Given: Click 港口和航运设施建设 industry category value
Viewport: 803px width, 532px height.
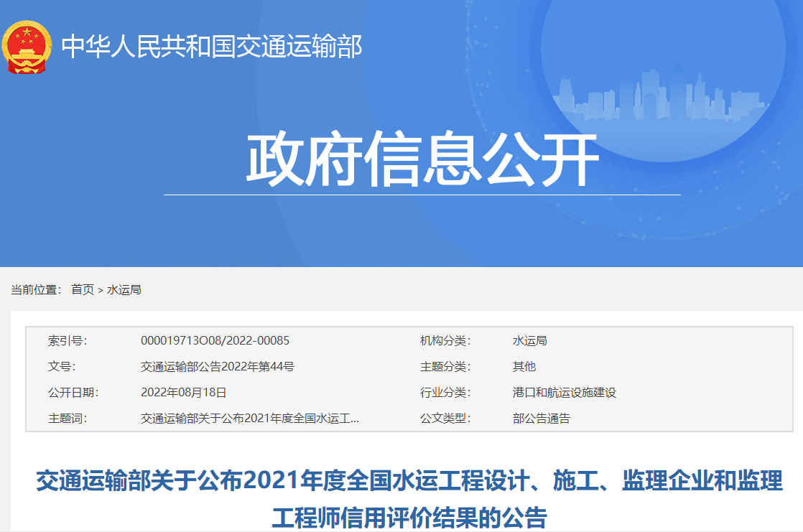Looking at the screenshot, I should click(564, 392).
